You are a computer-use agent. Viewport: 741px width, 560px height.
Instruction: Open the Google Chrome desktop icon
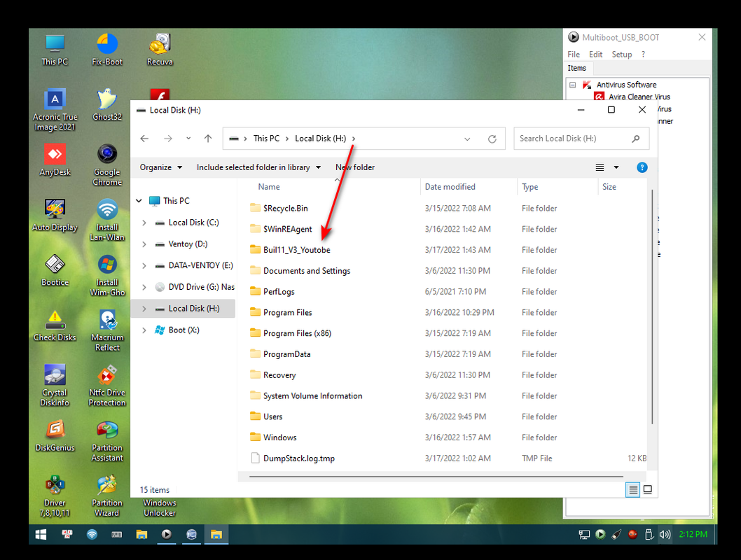coord(107,165)
